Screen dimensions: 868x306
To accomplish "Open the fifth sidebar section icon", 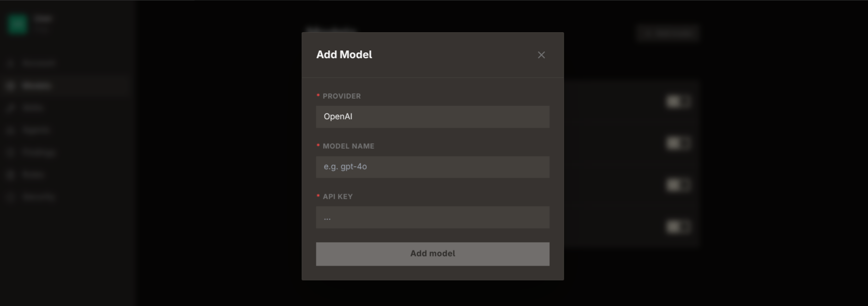I will [x=11, y=152].
